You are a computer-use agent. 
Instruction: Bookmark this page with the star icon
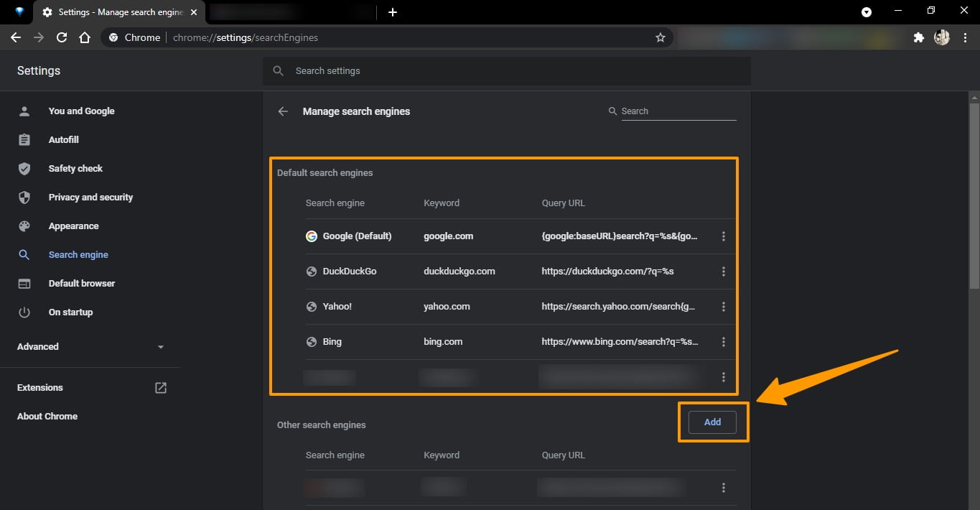(x=661, y=37)
